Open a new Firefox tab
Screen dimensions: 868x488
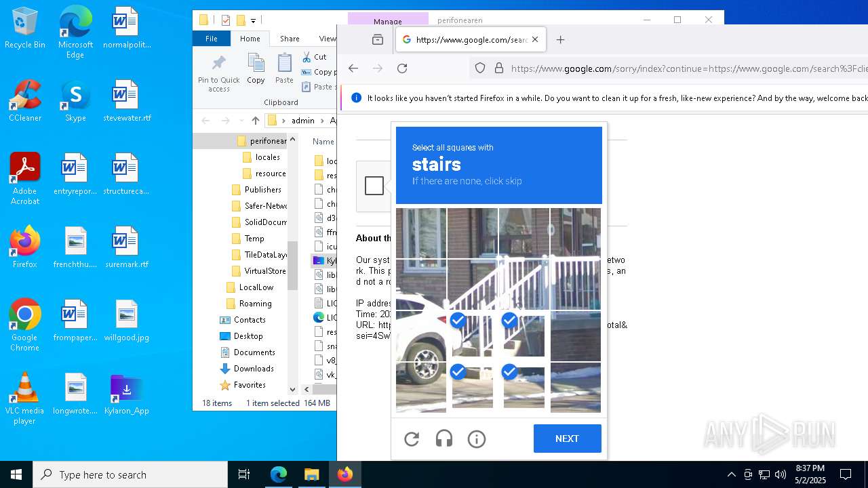[560, 39]
